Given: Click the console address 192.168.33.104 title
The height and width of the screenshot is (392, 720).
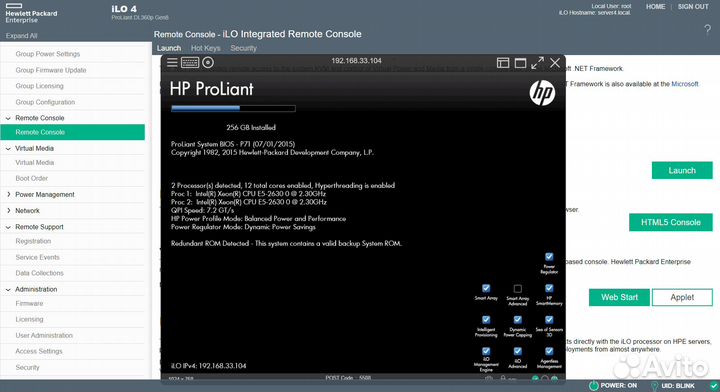Looking at the screenshot, I should [x=356, y=61].
